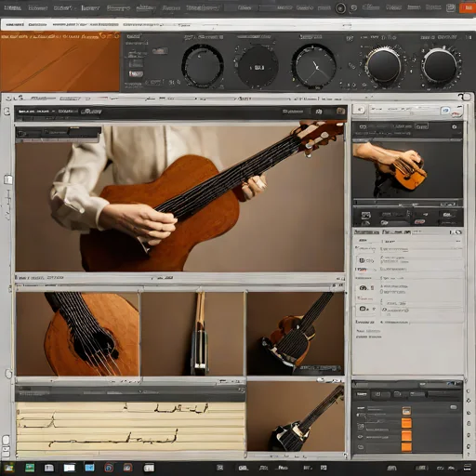Screen dimensions: 476x476
Task: Toggle the white pill switch in the bottom-right panel
Action: coord(454,407)
